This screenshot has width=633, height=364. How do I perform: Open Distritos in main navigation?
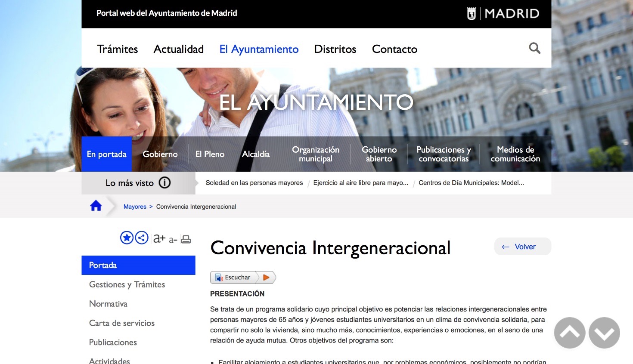(x=335, y=49)
